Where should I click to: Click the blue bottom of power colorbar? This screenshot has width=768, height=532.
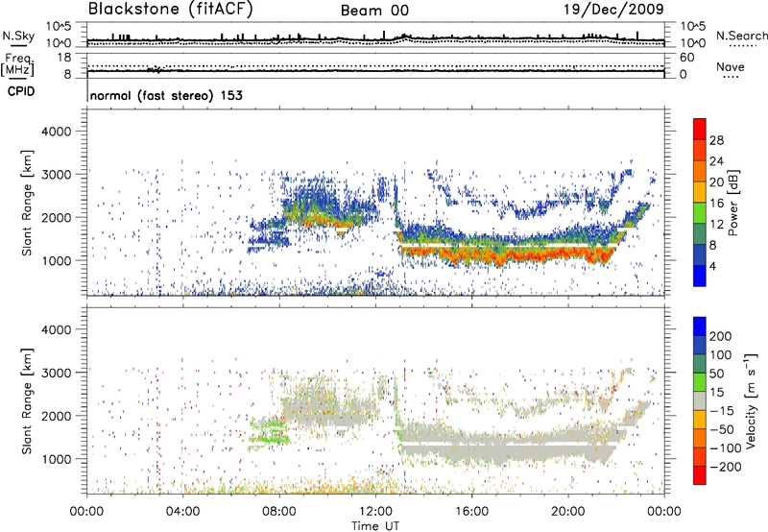(700, 276)
